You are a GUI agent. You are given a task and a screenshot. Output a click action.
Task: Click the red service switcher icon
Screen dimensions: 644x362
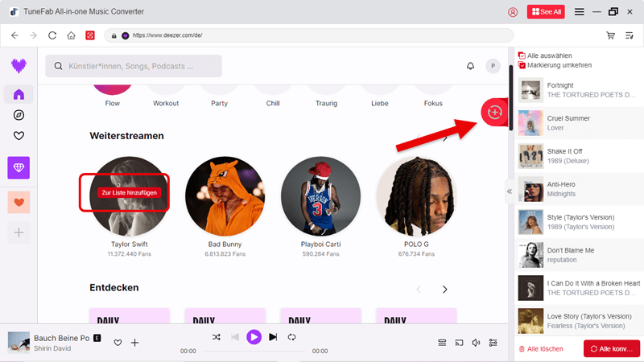point(90,35)
